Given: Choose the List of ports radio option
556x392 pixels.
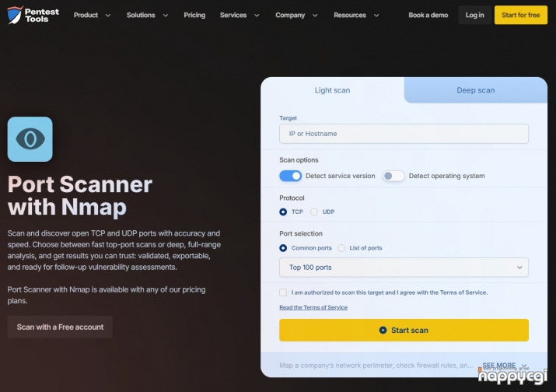Looking at the screenshot, I should pyautogui.click(x=341, y=248).
